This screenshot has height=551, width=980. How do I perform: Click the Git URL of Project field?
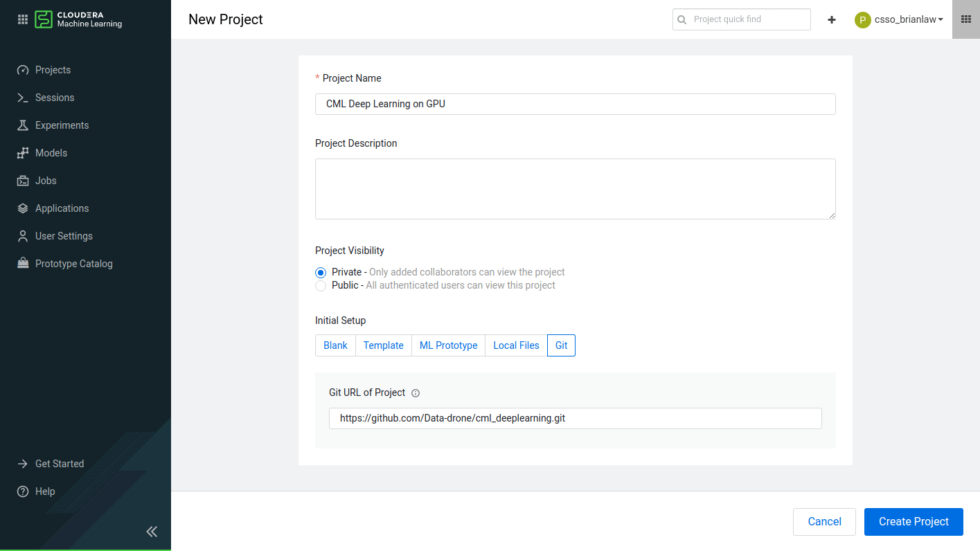point(575,418)
